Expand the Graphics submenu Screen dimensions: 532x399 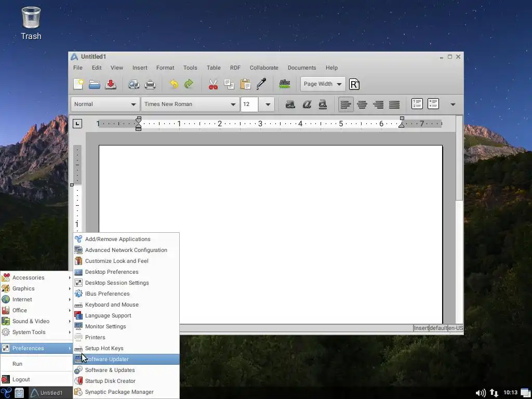(37, 288)
